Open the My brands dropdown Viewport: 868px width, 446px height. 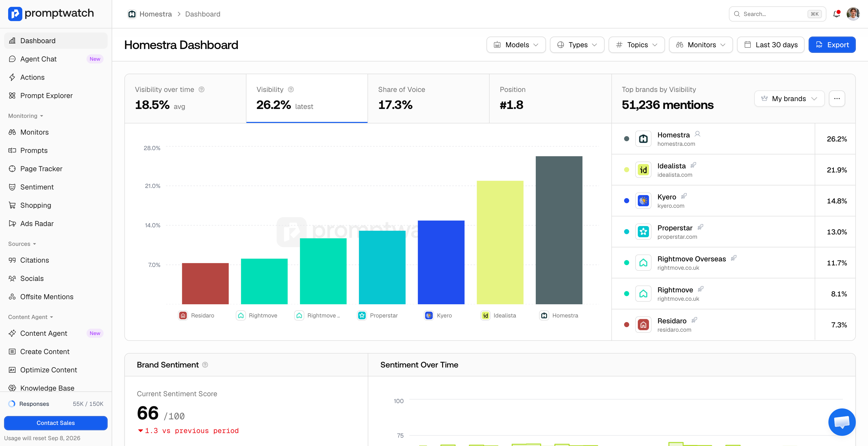pyautogui.click(x=789, y=99)
